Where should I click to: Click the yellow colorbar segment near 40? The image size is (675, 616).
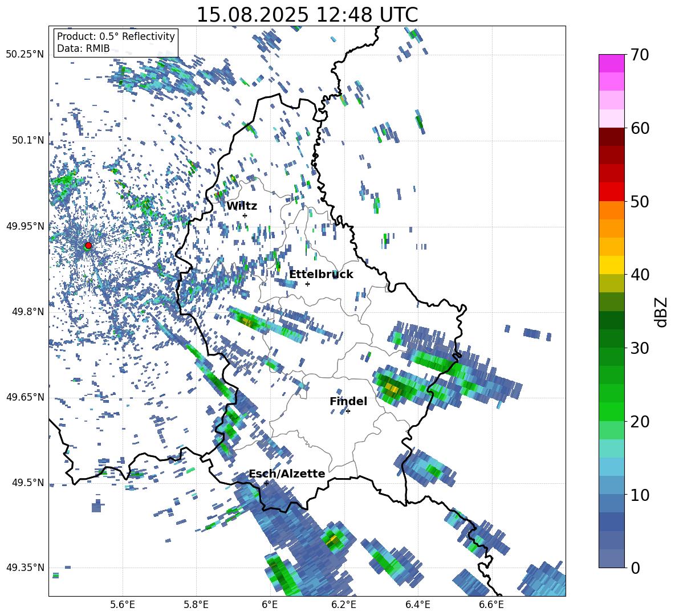[611, 265]
